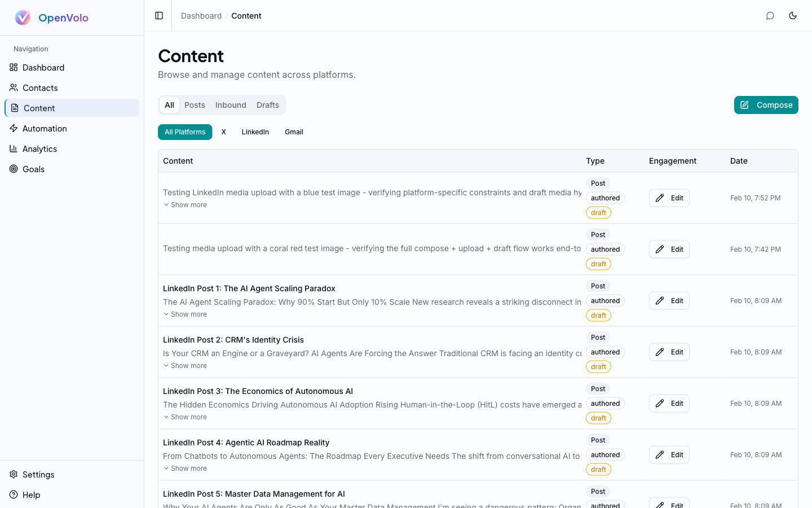Screen dimensions: 812x508
Task: Switch to the Drafts tab
Action: (x=268, y=104)
